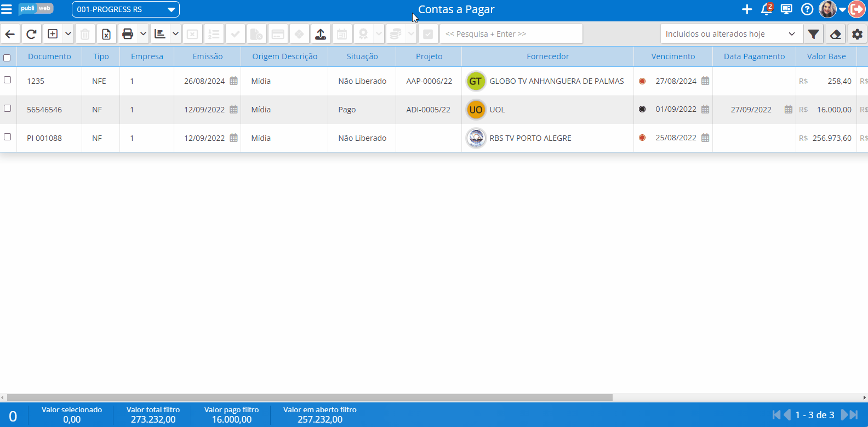Open due date calendar for 27/08/2024
This screenshot has width=868, height=427.
pos(705,81)
